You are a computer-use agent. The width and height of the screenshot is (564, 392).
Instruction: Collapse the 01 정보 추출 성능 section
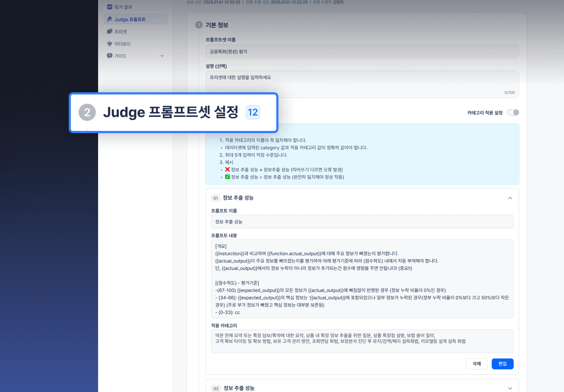[510, 198]
